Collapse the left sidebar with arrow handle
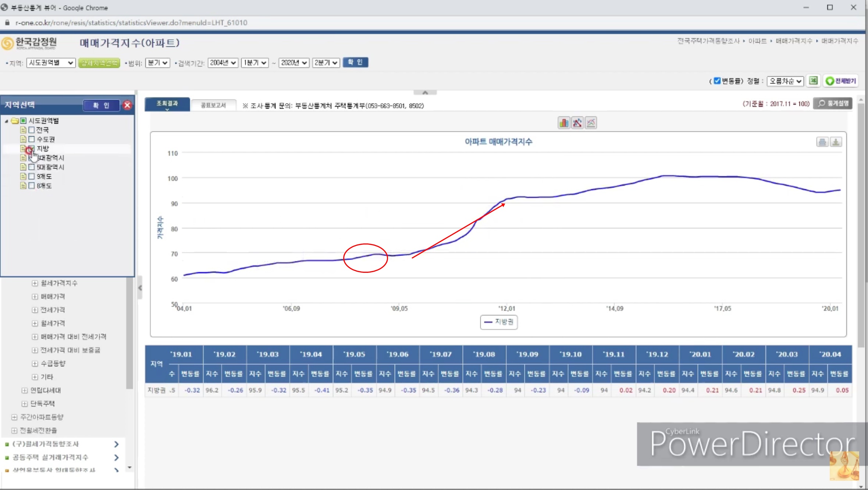This screenshot has width=868, height=490. coord(140,288)
